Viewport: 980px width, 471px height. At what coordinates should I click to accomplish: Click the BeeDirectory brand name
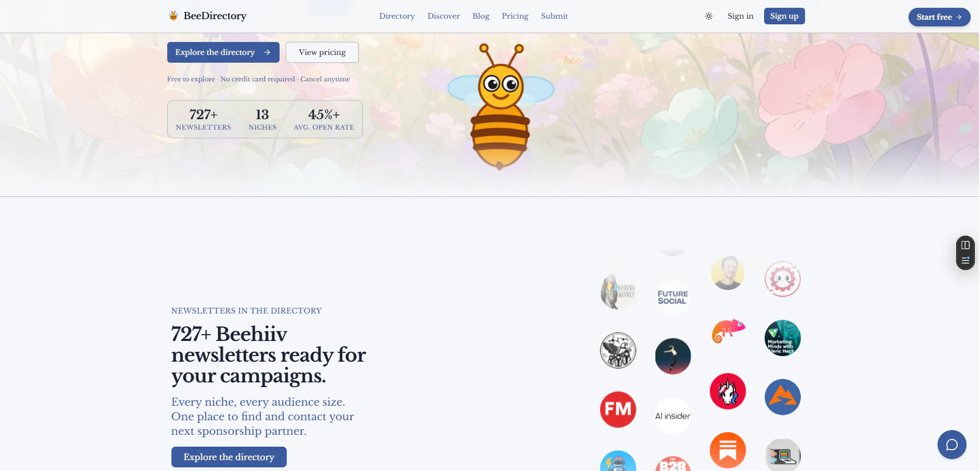(215, 16)
